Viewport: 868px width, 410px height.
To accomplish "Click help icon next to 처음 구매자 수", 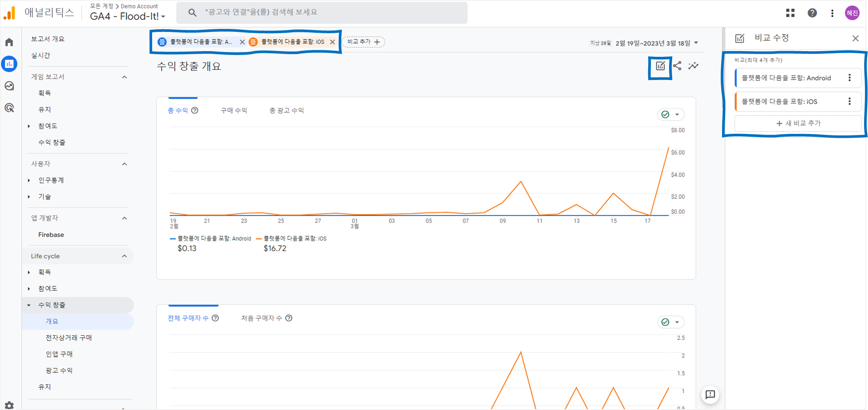I will [x=289, y=318].
